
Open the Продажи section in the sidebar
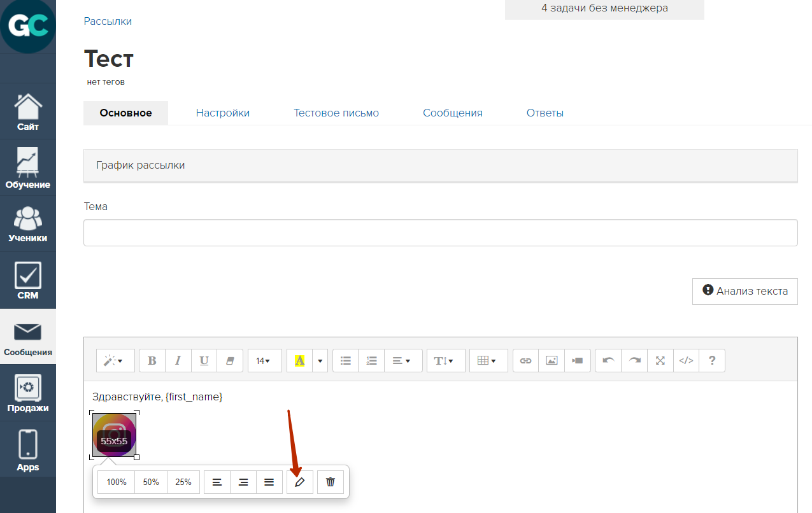[28, 393]
